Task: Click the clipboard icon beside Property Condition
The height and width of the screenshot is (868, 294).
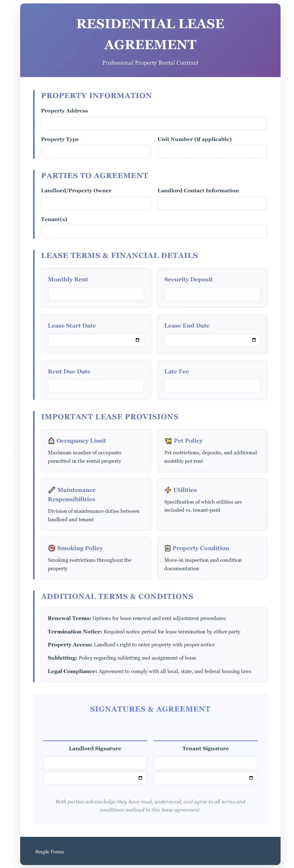Action: click(x=167, y=548)
